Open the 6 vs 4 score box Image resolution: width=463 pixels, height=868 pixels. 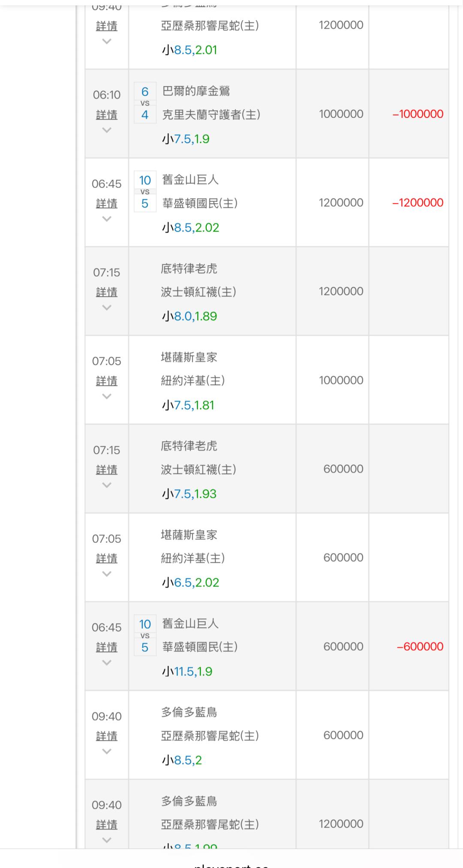click(x=145, y=103)
